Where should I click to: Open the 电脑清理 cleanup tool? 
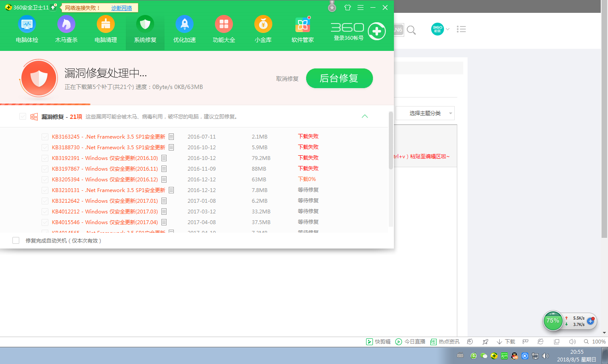[x=105, y=29]
